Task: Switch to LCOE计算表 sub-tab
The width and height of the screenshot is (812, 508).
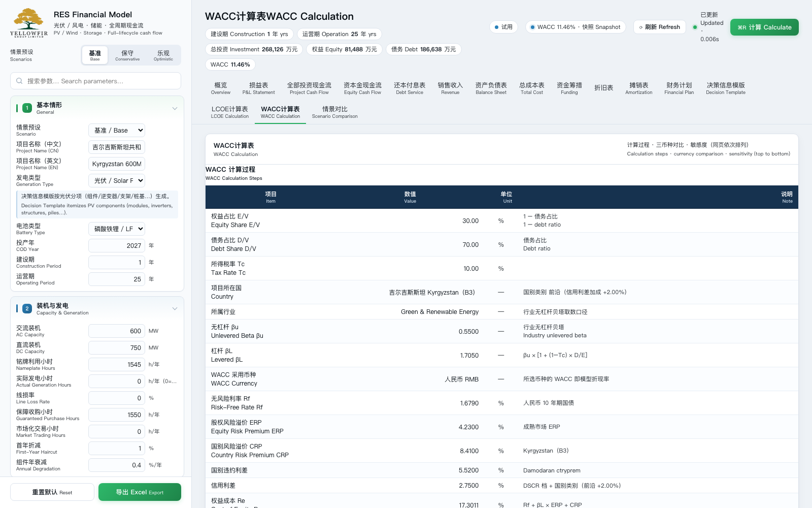Action: click(230, 112)
